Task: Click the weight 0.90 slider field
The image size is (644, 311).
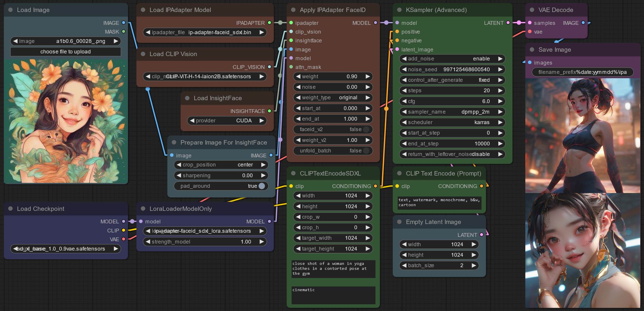Action: 333,77
